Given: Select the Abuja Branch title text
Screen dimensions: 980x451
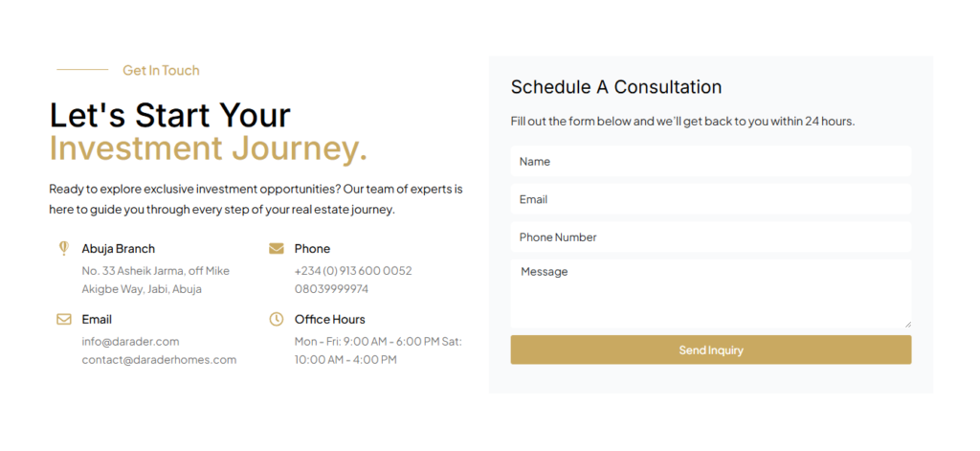Looking at the screenshot, I should point(118,249).
